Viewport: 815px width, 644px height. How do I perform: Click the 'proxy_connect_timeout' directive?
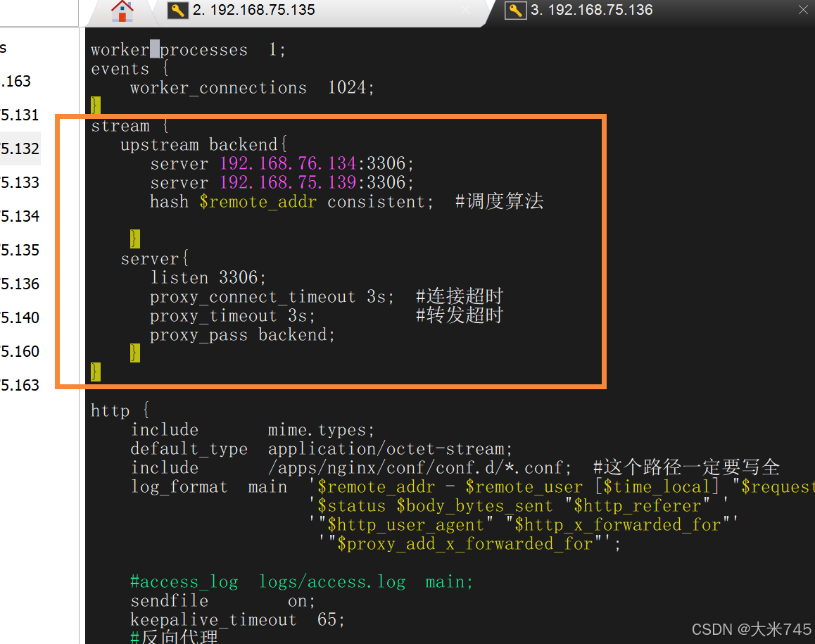pos(253,297)
